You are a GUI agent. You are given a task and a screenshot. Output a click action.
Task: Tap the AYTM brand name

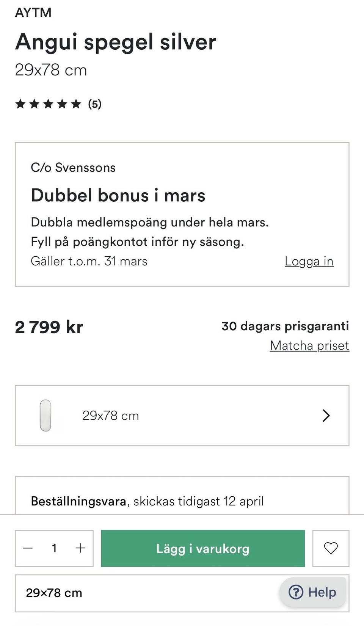(x=33, y=13)
